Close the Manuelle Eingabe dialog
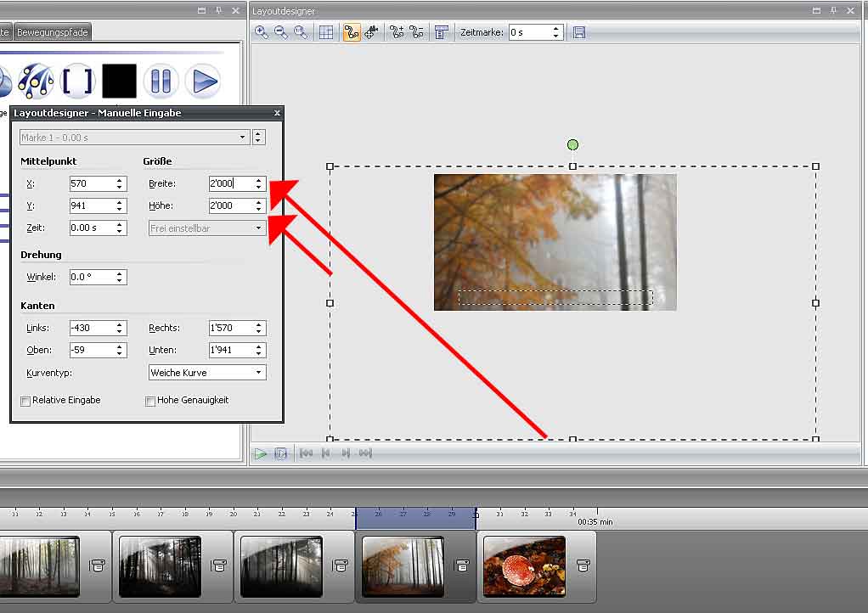Screen dimensions: 868x613 [277, 113]
